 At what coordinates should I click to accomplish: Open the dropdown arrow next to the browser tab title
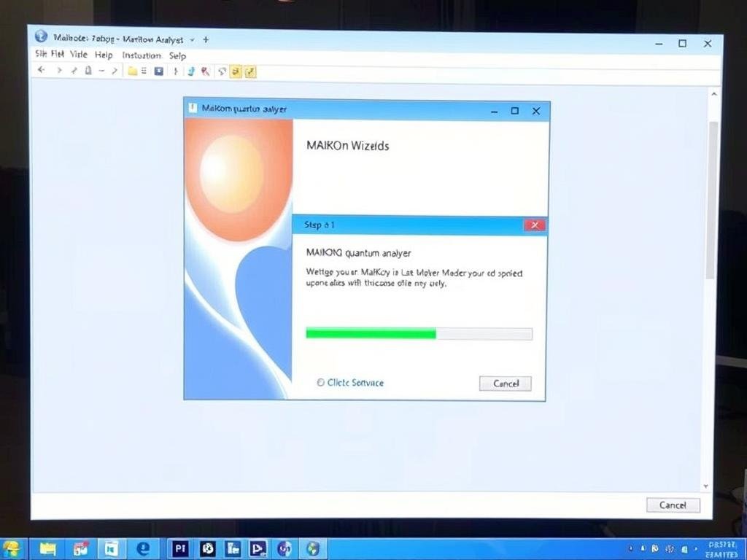(x=191, y=41)
